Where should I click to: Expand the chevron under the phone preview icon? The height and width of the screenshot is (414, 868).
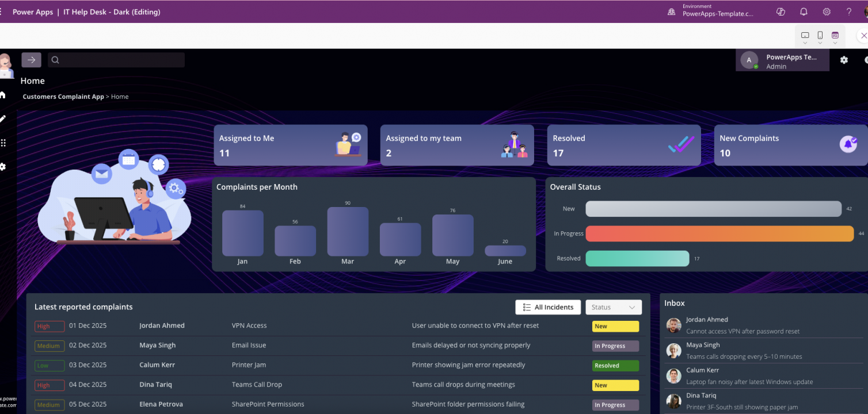tap(820, 42)
